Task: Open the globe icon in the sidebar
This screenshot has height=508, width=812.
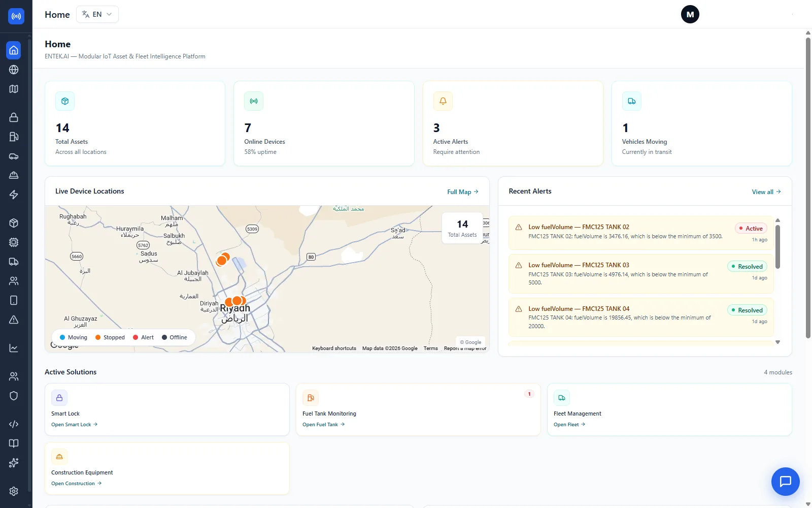Action: (14, 70)
